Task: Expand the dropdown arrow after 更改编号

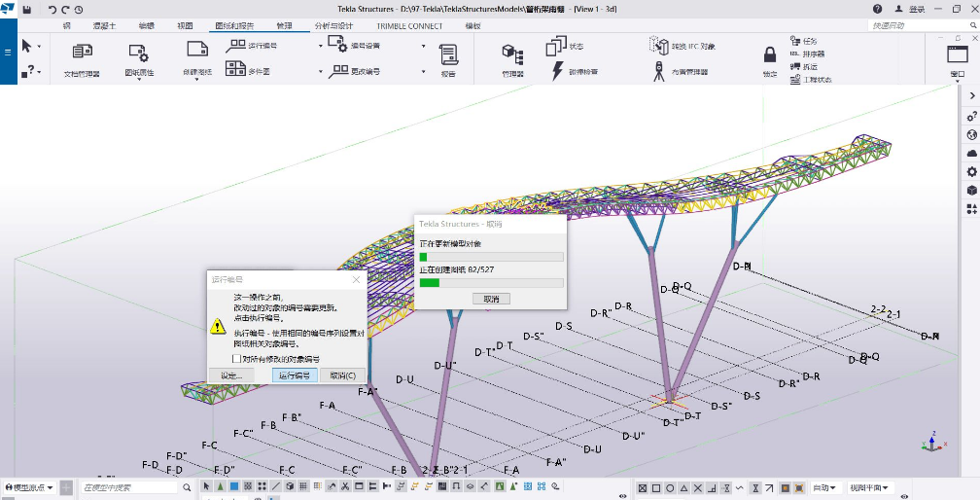Action: [x=423, y=71]
